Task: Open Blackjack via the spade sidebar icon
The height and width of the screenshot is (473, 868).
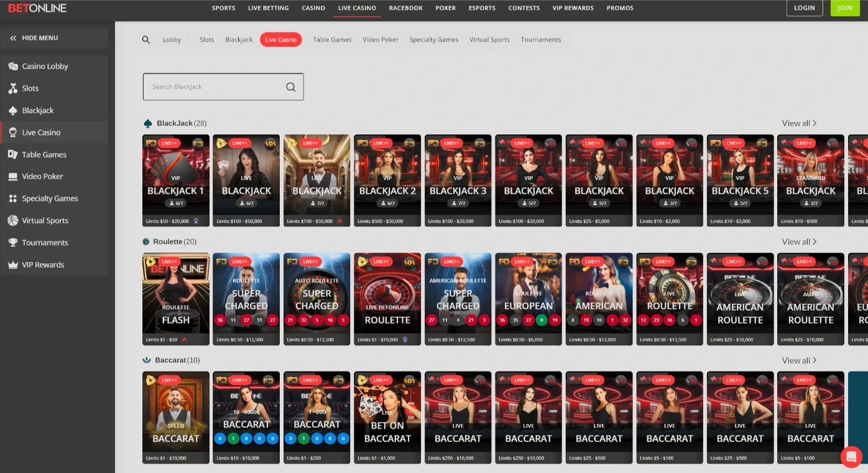Action: click(14, 110)
